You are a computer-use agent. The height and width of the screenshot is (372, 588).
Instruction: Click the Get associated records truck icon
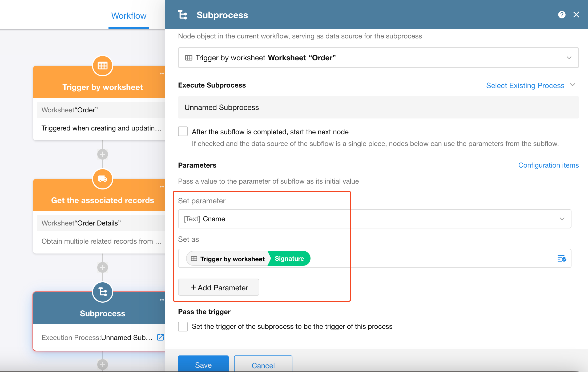click(x=103, y=179)
